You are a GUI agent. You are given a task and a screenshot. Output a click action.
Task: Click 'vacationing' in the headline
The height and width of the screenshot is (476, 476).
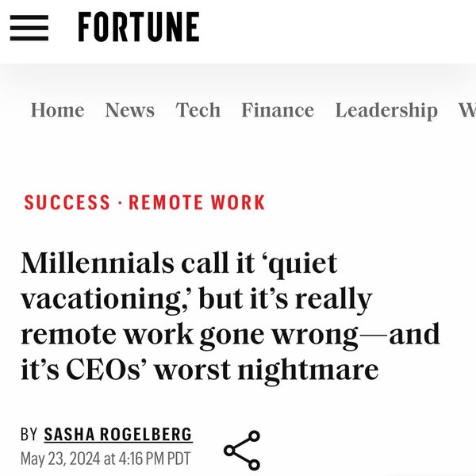[101, 299]
